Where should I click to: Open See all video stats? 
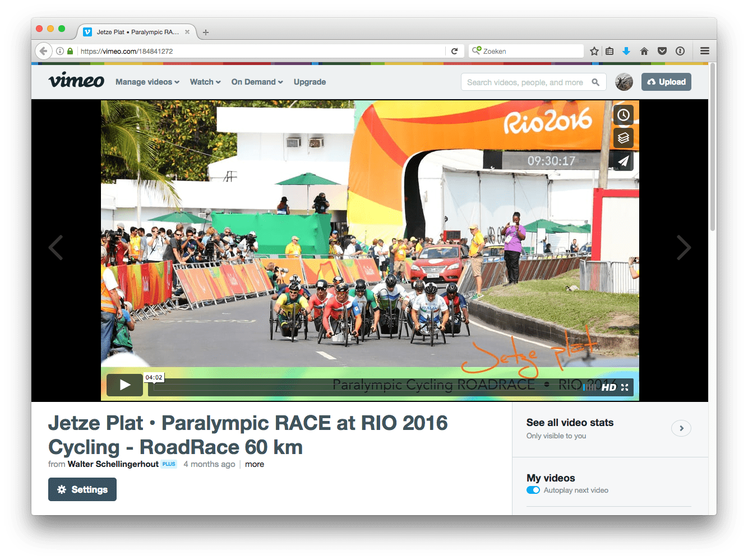pos(570,423)
